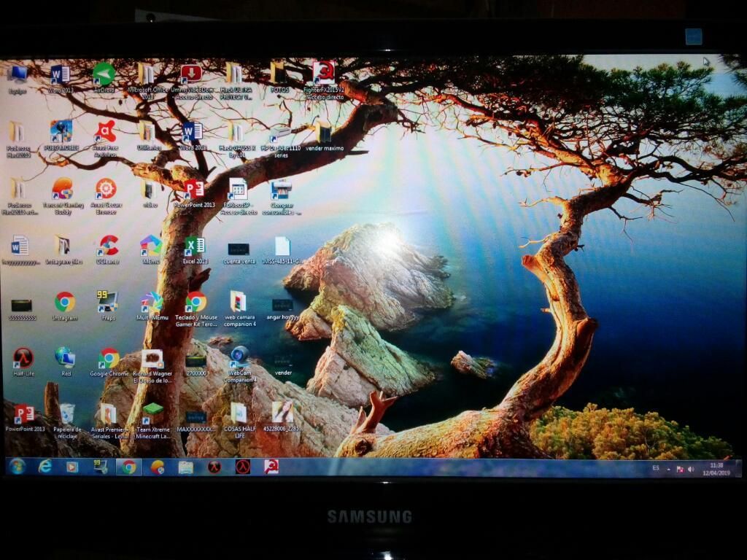Open the Avast Premier Seriales folder
This screenshot has width=747, height=560.
109,421
